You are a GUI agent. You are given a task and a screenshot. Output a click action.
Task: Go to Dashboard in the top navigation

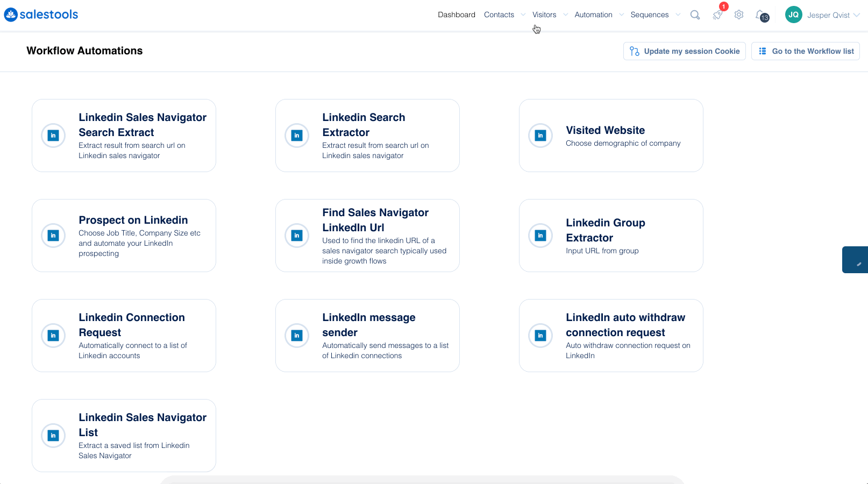[x=457, y=15]
